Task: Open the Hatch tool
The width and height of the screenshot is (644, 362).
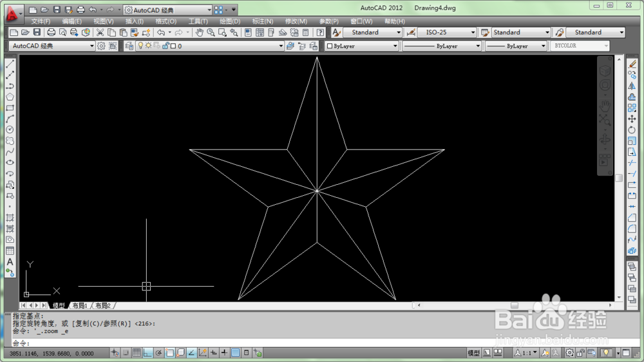Action: point(10,218)
